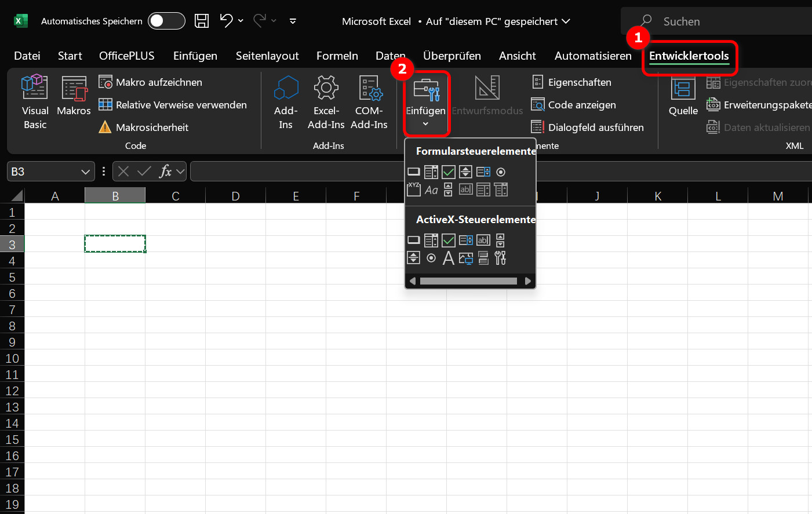Click into the formula bar field
The image size is (812, 514).
point(501,172)
